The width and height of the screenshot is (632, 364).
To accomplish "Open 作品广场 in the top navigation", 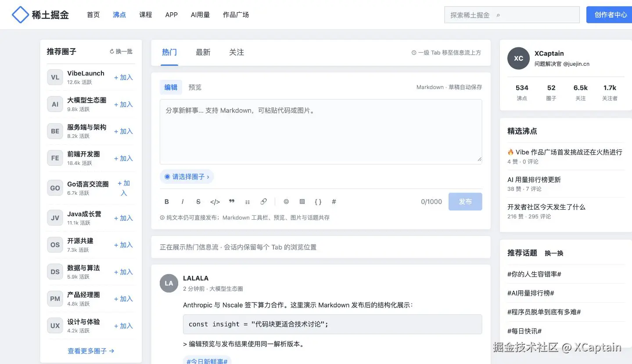I will coord(236,15).
